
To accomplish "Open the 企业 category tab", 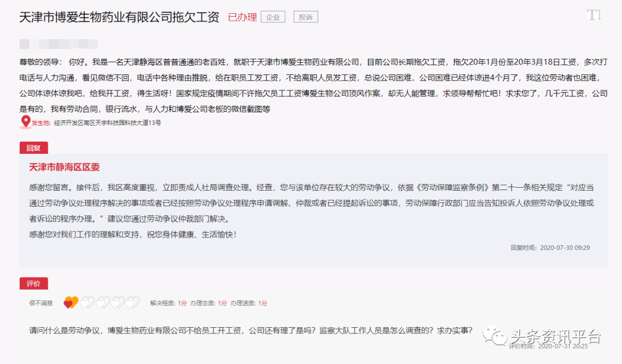I will [x=272, y=17].
